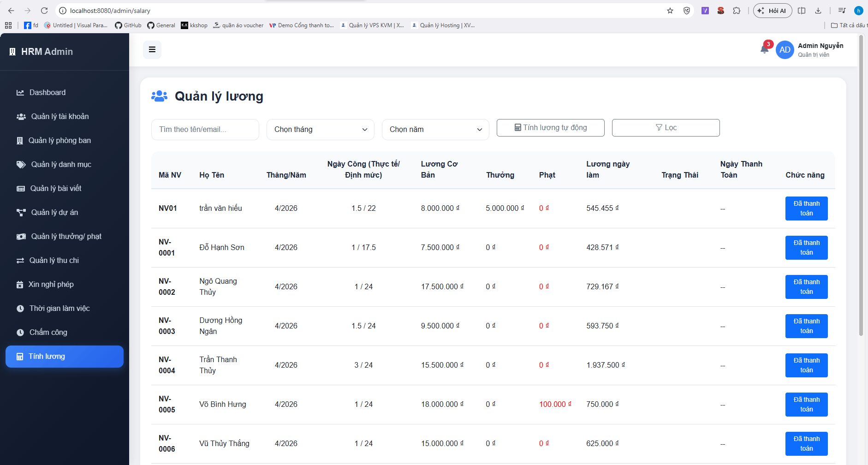Open the Quản lý VPS KVM bookmark
This screenshot has width=868, height=465.
(x=372, y=25)
